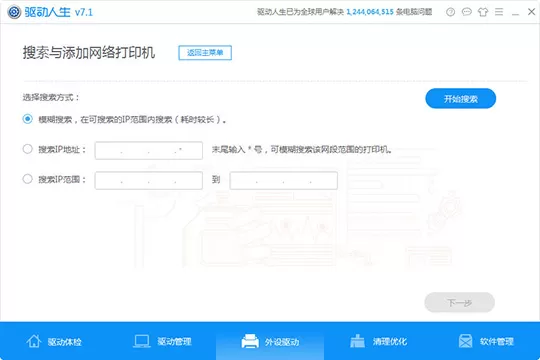Switch to 软件管理 tab
The image size is (540, 360).
(x=486, y=341)
